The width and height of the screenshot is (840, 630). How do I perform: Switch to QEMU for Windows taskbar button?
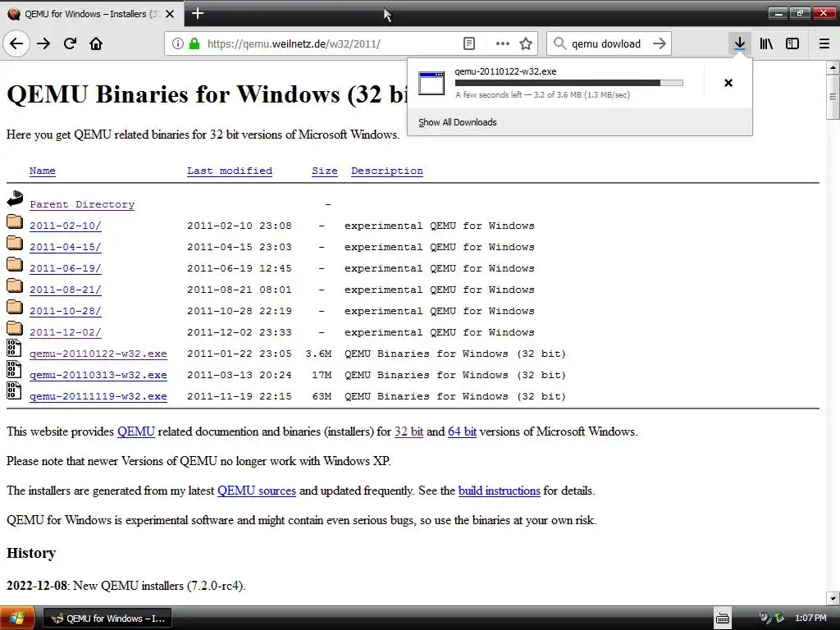click(x=107, y=619)
